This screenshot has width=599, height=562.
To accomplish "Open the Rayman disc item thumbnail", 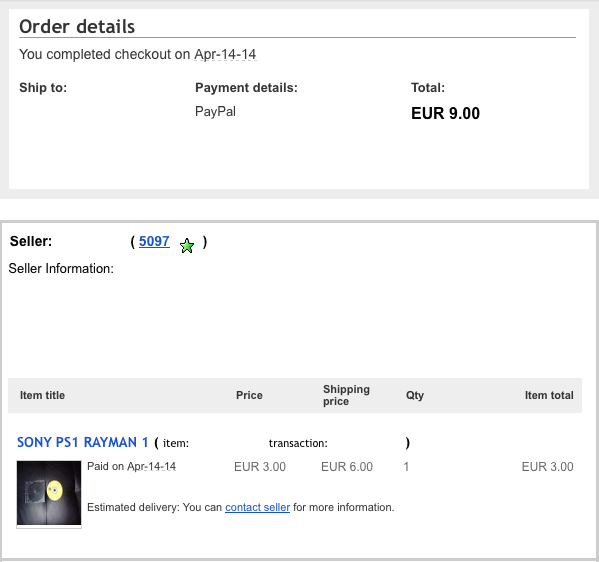I will coord(49,493).
